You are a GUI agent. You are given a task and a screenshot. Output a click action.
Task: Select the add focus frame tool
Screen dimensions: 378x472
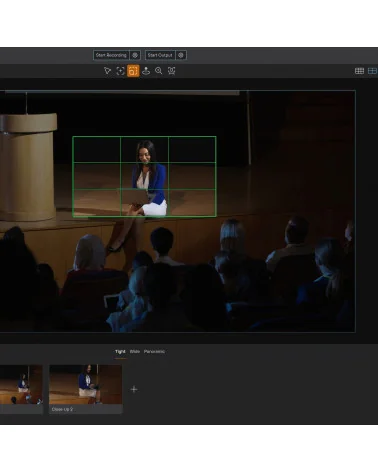(120, 71)
